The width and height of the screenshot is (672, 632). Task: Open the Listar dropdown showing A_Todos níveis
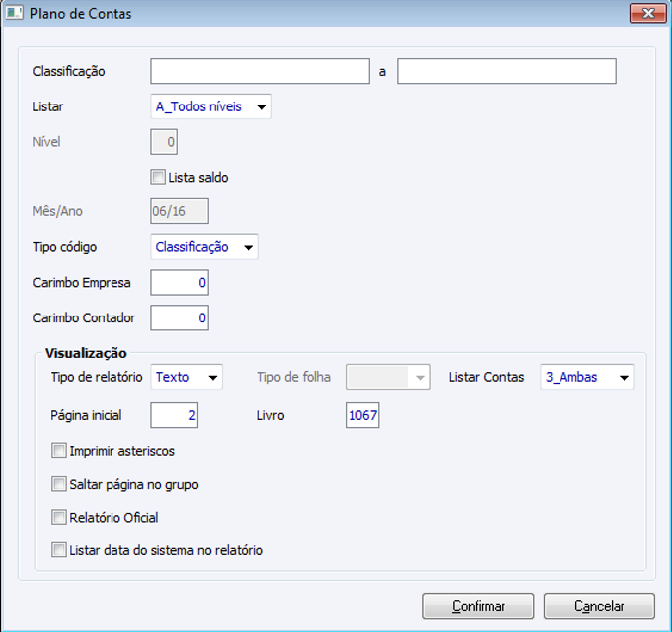pyautogui.click(x=211, y=106)
